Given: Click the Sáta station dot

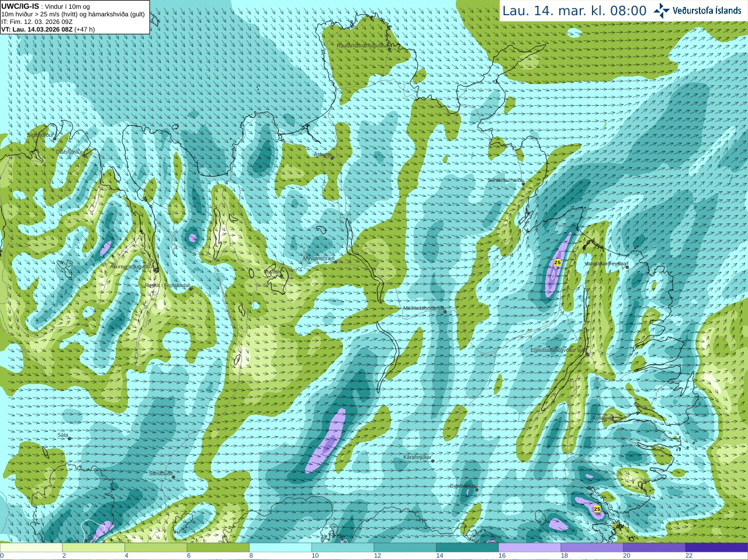Looking at the screenshot, I should 70,438.
